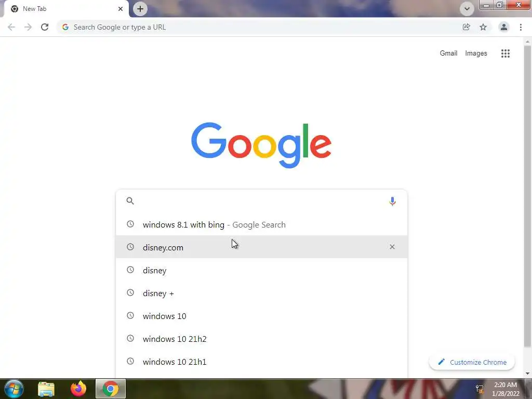Start voice search with the microphone icon
The image size is (532, 399).
click(392, 201)
